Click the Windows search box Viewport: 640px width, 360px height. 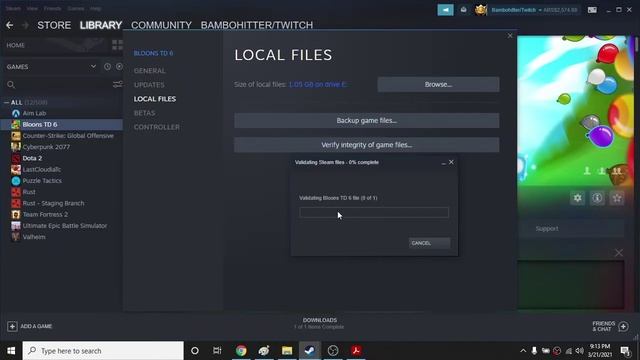point(103,351)
